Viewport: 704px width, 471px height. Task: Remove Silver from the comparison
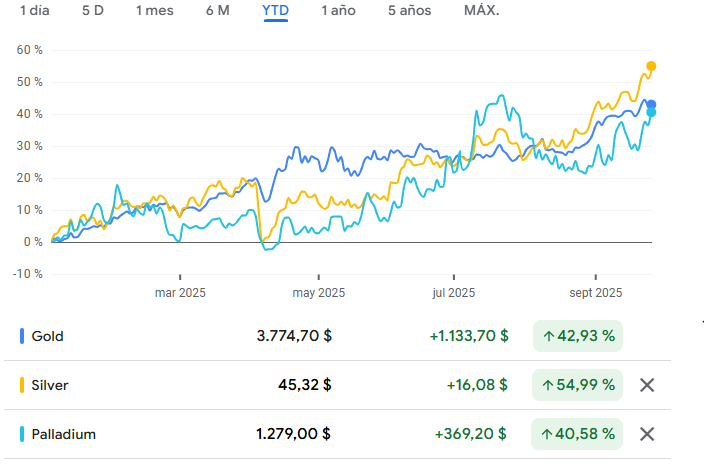click(x=647, y=385)
